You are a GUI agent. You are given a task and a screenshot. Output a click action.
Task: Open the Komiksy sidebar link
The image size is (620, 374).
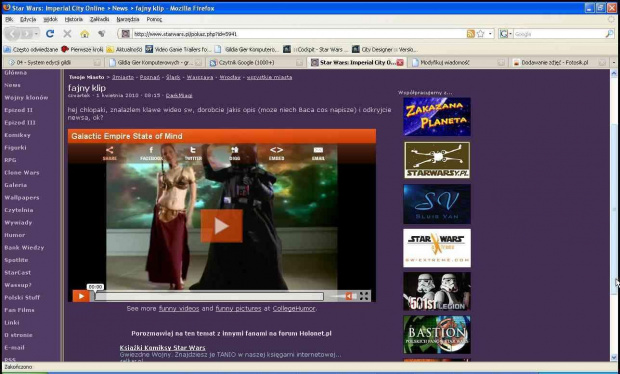point(17,135)
